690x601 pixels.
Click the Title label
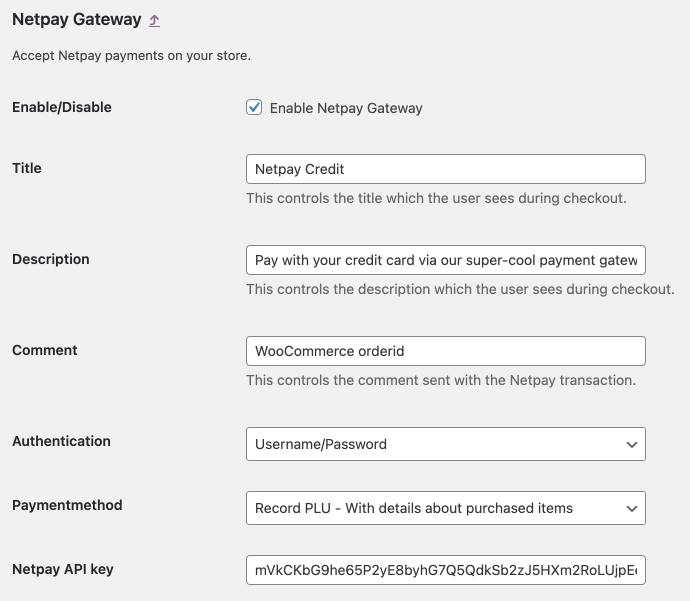(27, 168)
